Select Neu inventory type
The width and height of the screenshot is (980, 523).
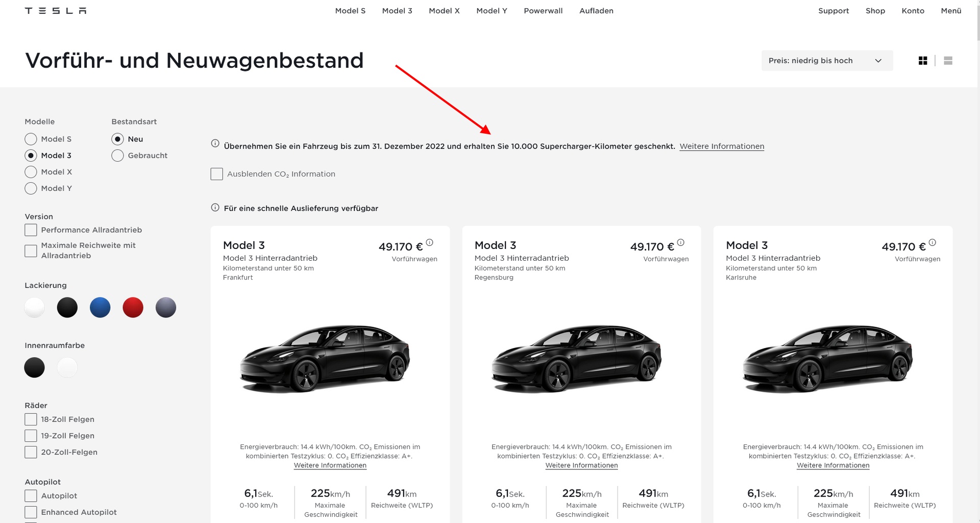coord(117,139)
